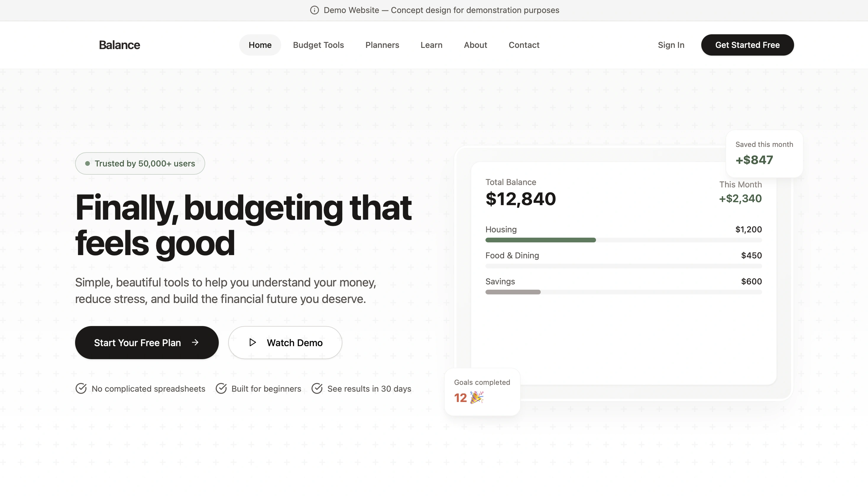Image resolution: width=868 pixels, height=496 pixels.
Task: Click the Sign In link
Action: pos(671,45)
